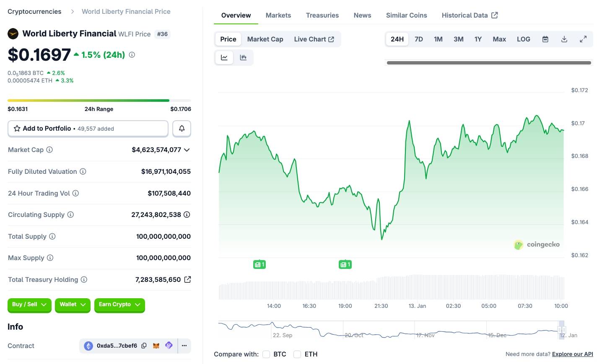Follow the Explore our API link

point(572,354)
